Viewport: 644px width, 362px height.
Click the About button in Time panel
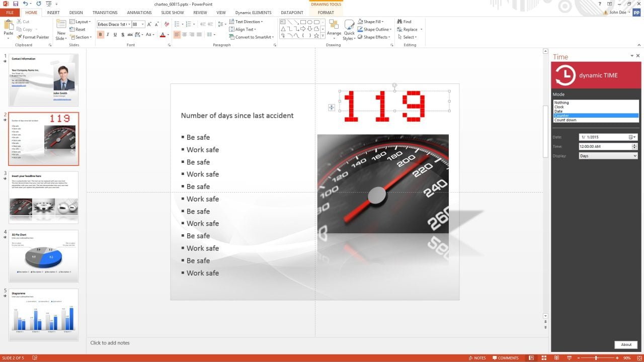click(625, 344)
